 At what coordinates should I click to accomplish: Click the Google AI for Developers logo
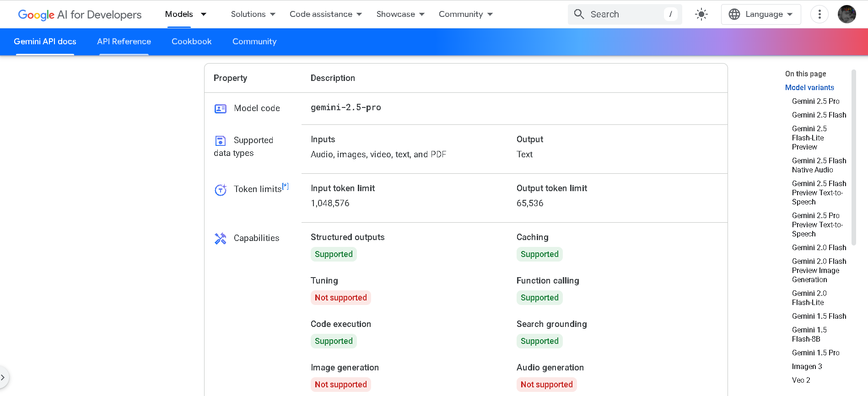80,15
